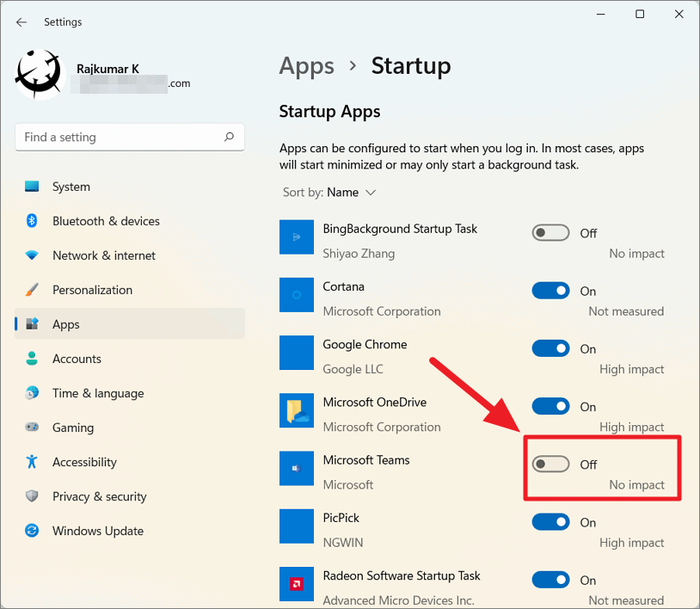
Task: Click the Cortana app icon
Action: (297, 295)
